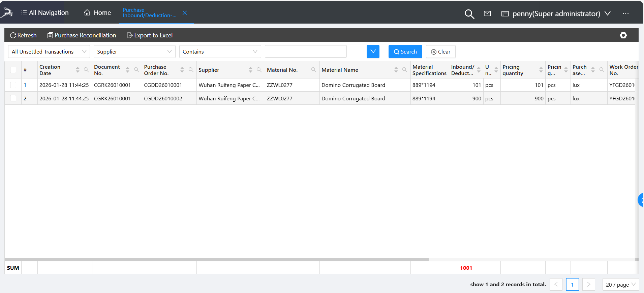Screen dimensions: 644x293
Task: Click the blue Search button
Action: click(405, 52)
